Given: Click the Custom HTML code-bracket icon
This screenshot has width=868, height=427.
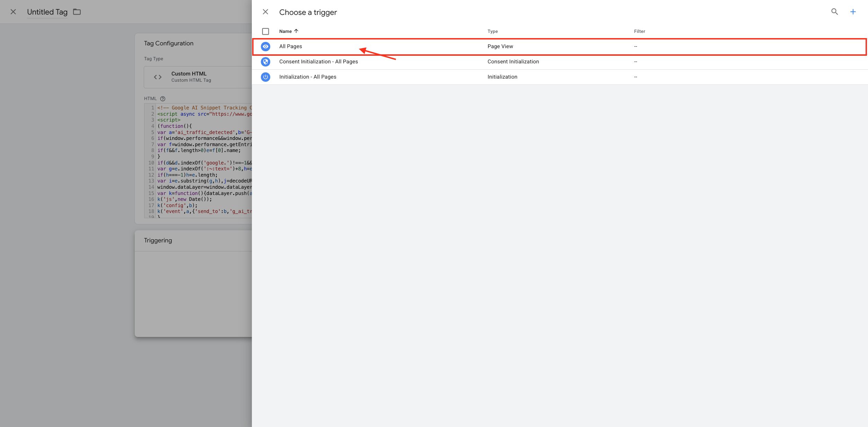Looking at the screenshot, I should coord(158,77).
